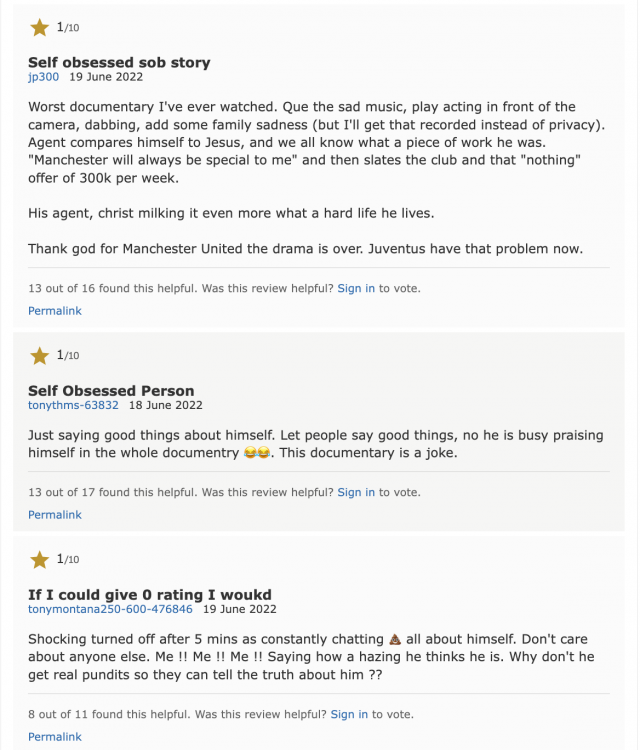Click Sign in under 'Self Obsessed Person' review
Viewport: 640px width, 750px height.
tap(356, 492)
